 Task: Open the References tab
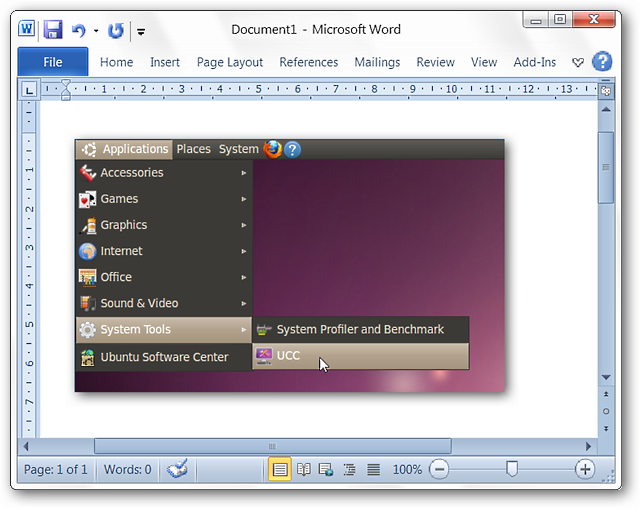coord(309,62)
